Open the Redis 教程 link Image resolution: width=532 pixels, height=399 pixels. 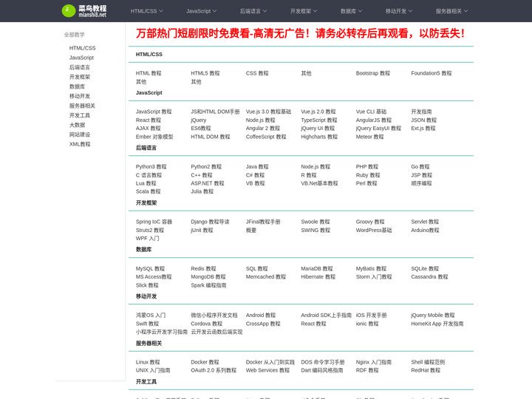(203, 269)
